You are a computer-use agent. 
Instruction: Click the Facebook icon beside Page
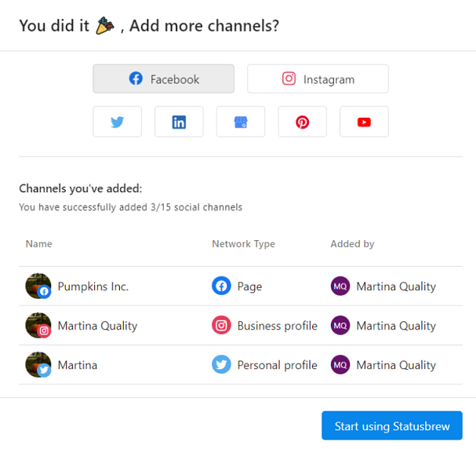click(221, 286)
